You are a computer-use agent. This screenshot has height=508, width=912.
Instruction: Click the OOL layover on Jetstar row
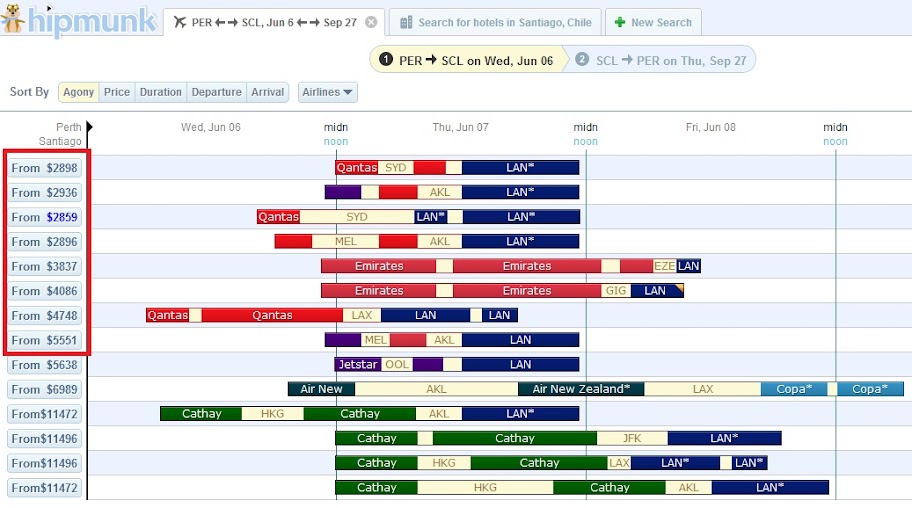[397, 364]
